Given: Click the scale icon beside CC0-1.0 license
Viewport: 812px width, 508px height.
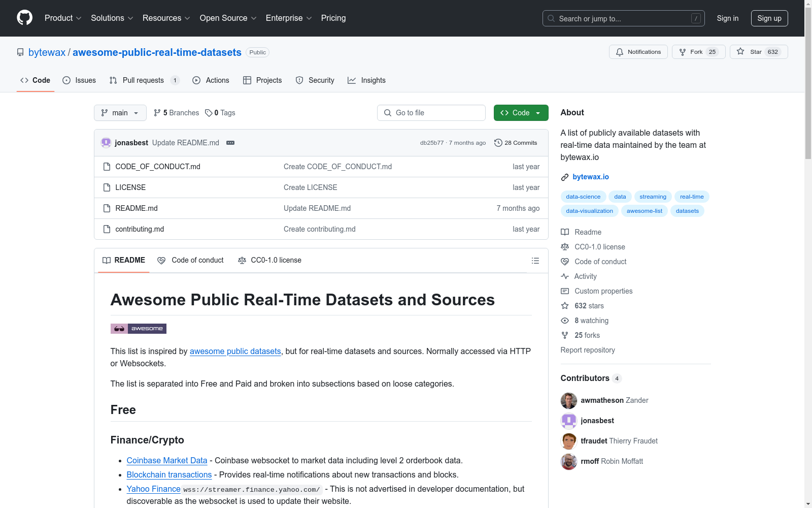Looking at the screenshot, I should click(565, 247).
